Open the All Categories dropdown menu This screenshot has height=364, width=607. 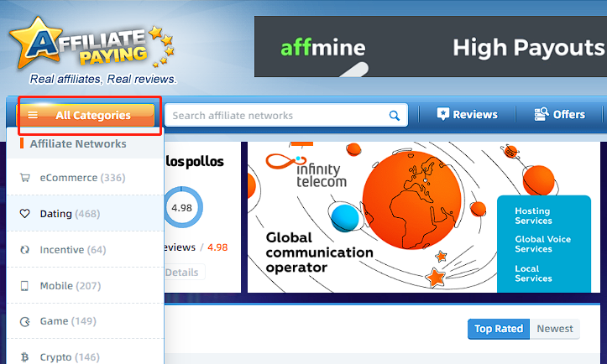(x=87, y=115)
